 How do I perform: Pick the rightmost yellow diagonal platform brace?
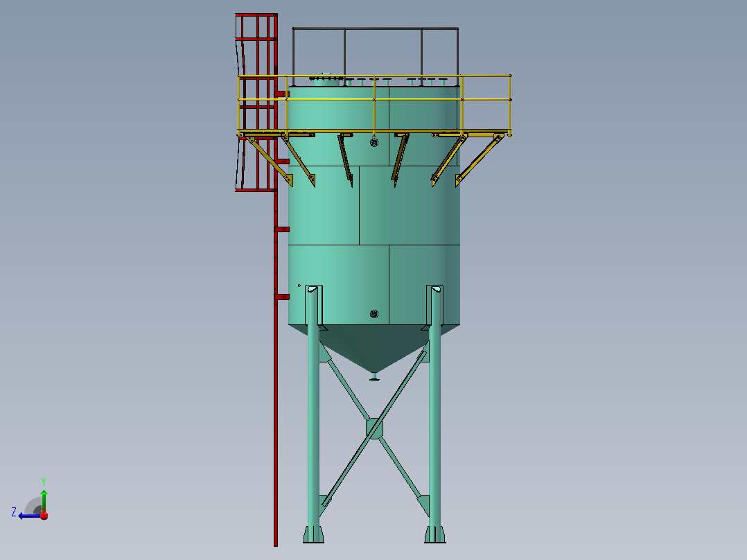point(480,159)
